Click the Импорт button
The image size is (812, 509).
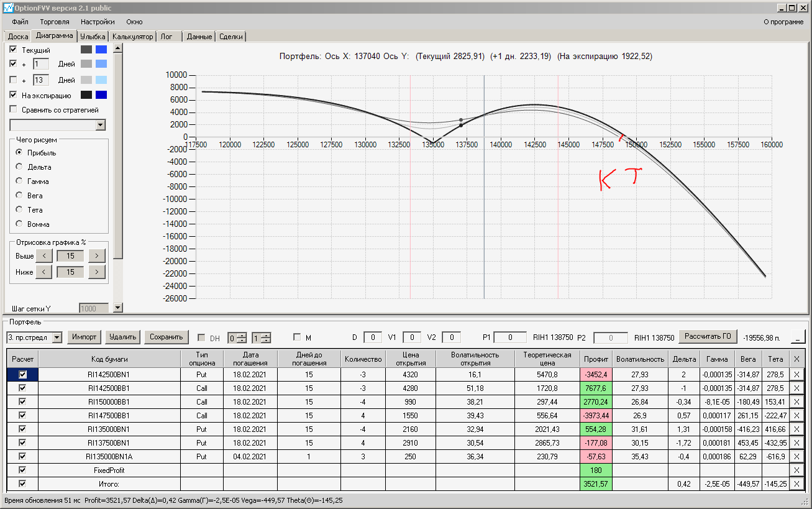(84, 337)
